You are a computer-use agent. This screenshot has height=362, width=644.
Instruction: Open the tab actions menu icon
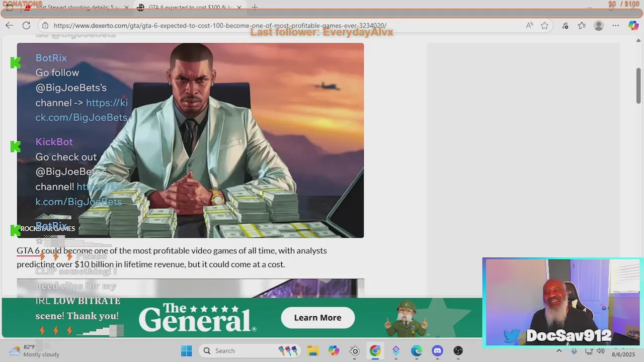click(9, 8)
